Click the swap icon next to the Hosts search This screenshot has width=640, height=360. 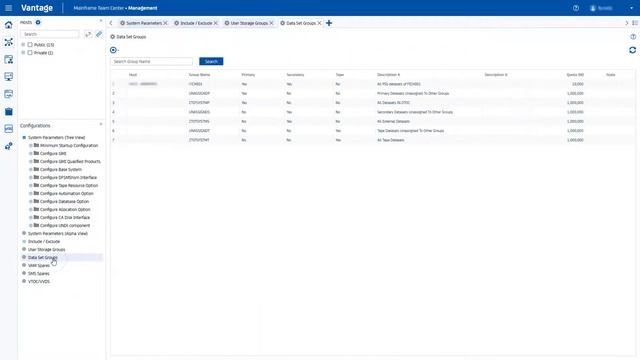[88, 34]
